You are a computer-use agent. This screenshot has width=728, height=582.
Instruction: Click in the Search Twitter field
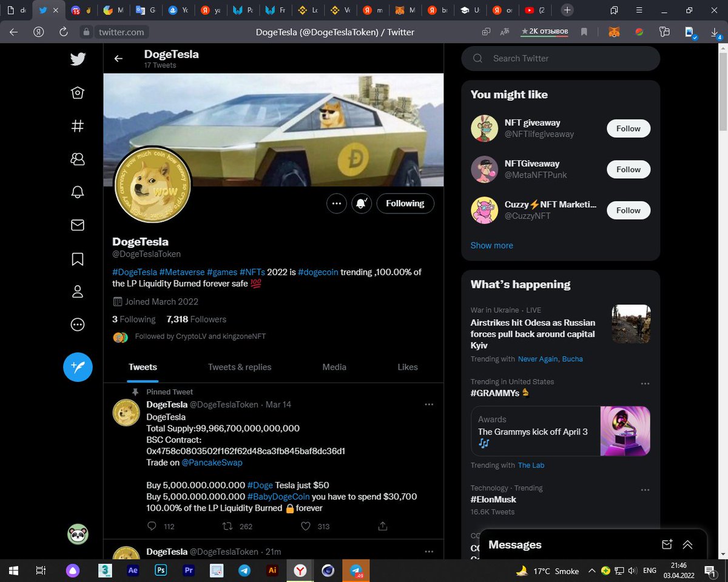[x=561, y=58]
